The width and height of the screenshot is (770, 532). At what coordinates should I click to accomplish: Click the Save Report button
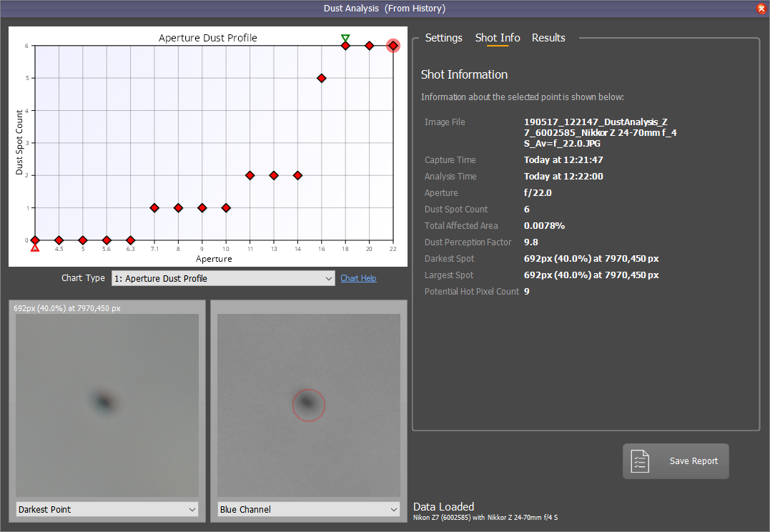coord(676,461)
